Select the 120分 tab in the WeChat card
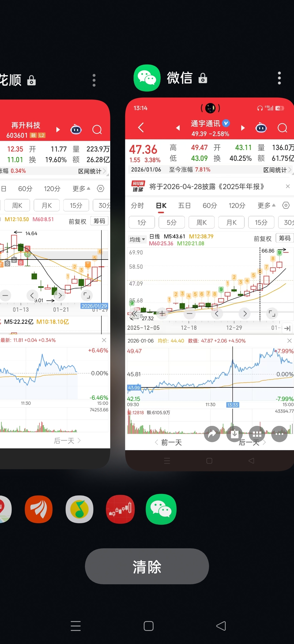Screen dimensions: 294x644 [x=237, y=206]
